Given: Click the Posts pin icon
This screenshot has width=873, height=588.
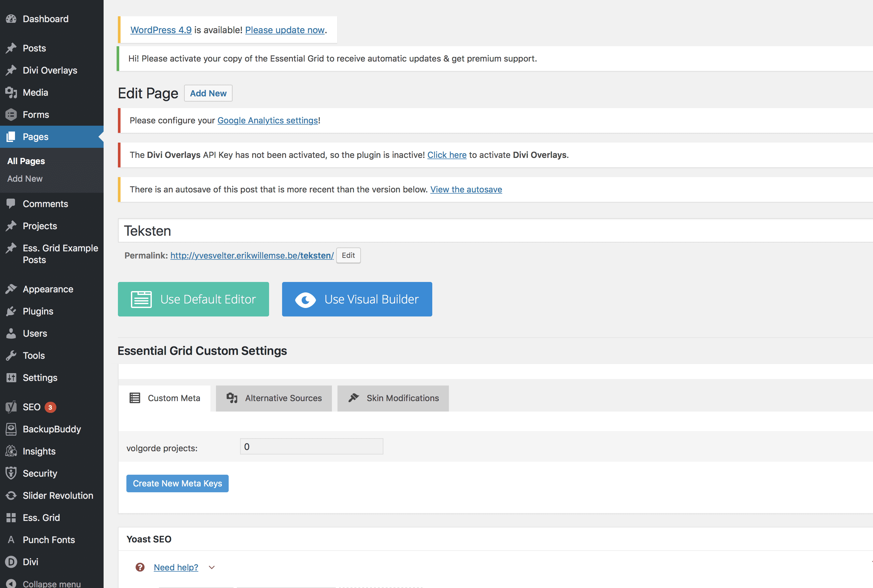Looking at the screenshot, I should [x=11, y=48].
